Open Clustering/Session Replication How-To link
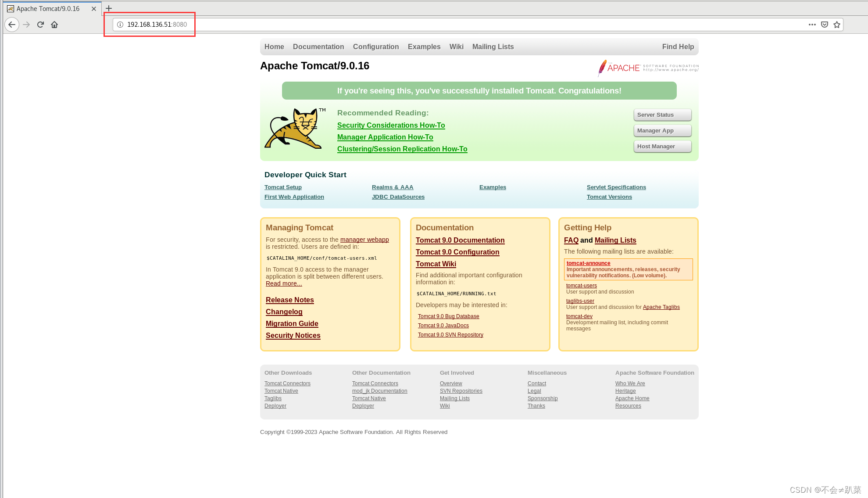The width and height of the screenshot is (868, 498). coord(402,149)
